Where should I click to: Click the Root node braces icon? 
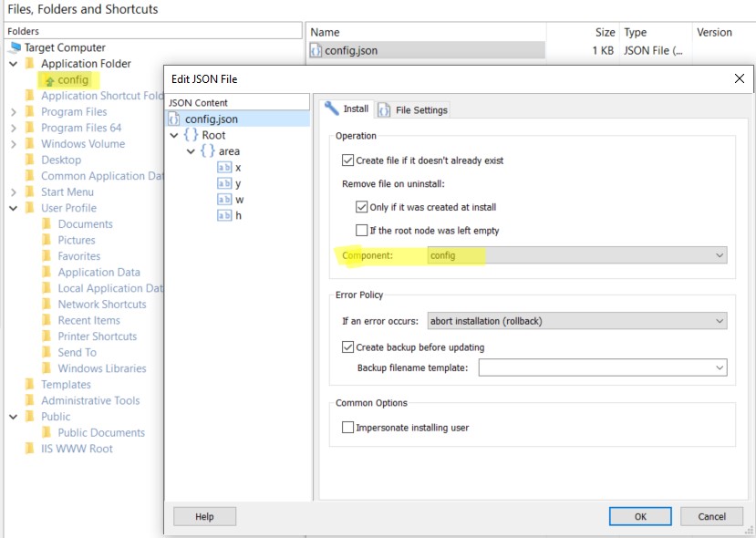(x=191, y=135)
